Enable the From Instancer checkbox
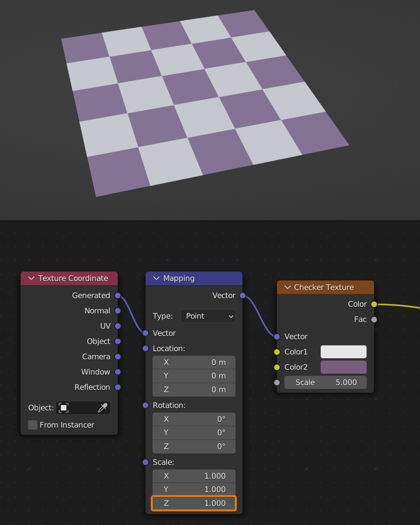Viewport: 420px width, 525px height. pyautogui.click(x=32, y=424)
